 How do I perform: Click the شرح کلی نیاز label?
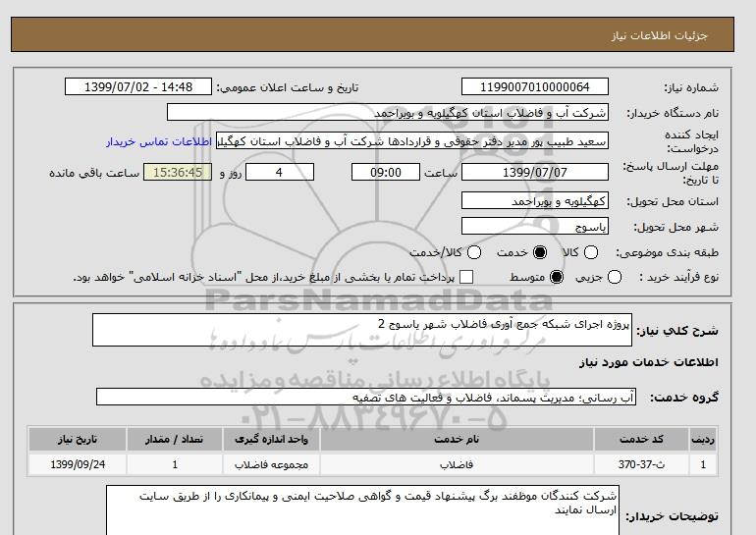(x=677, y=331)
